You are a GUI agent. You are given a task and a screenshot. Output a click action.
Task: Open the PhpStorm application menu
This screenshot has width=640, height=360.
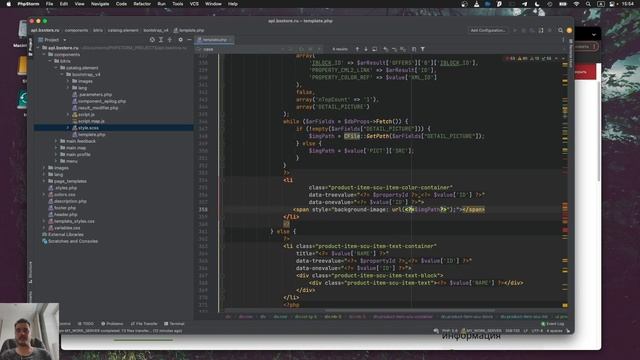pos(28,4)
